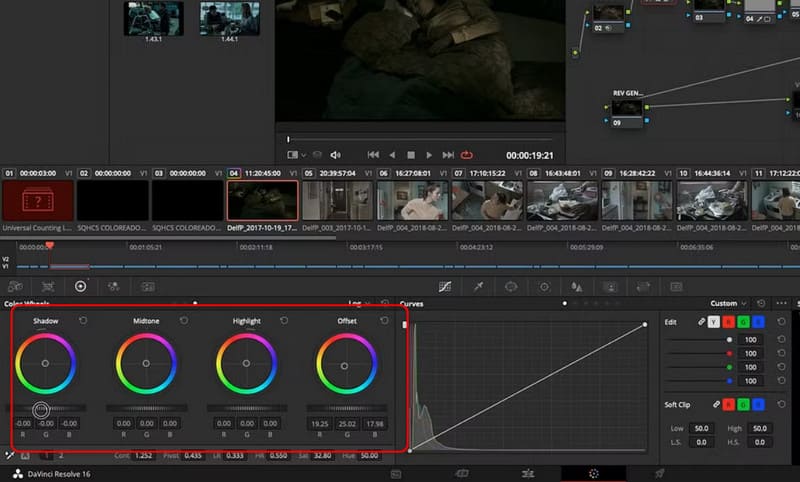
Task: Open the Color Match palette
Action: 48,287
